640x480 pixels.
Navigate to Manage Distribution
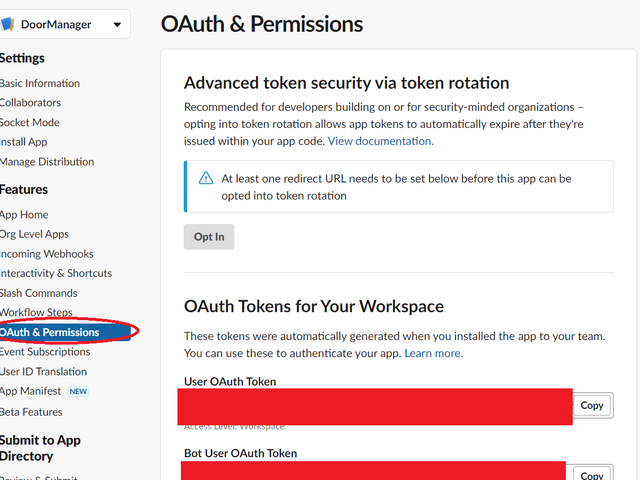click(x=47, y=161)
